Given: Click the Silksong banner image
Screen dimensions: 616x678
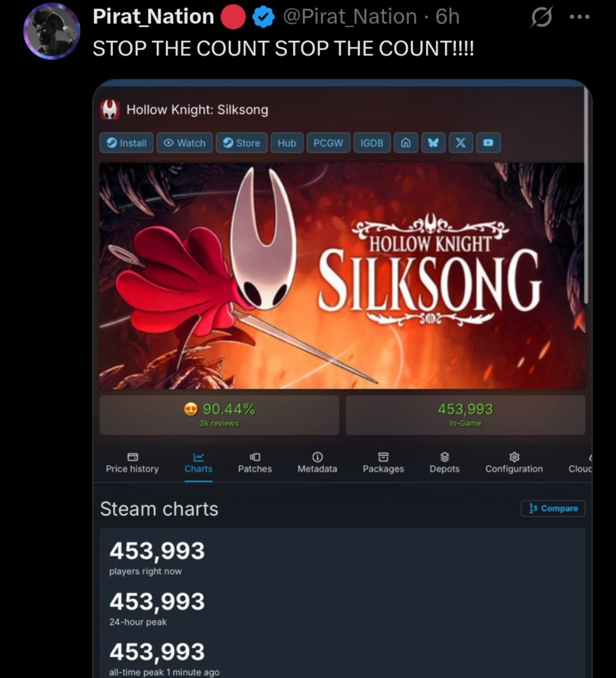Looking at the screenshot, I should 342,276.
